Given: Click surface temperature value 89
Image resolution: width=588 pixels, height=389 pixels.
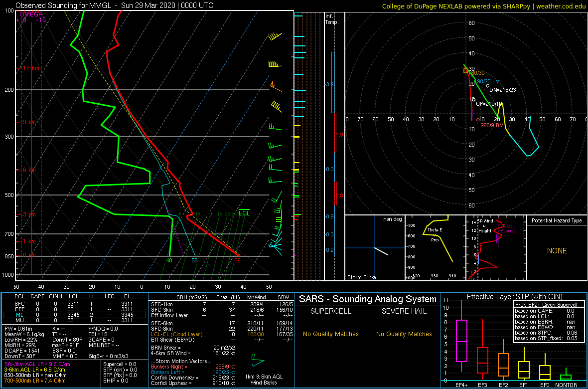Looking at the screenshot, I should tap(237, 260).
